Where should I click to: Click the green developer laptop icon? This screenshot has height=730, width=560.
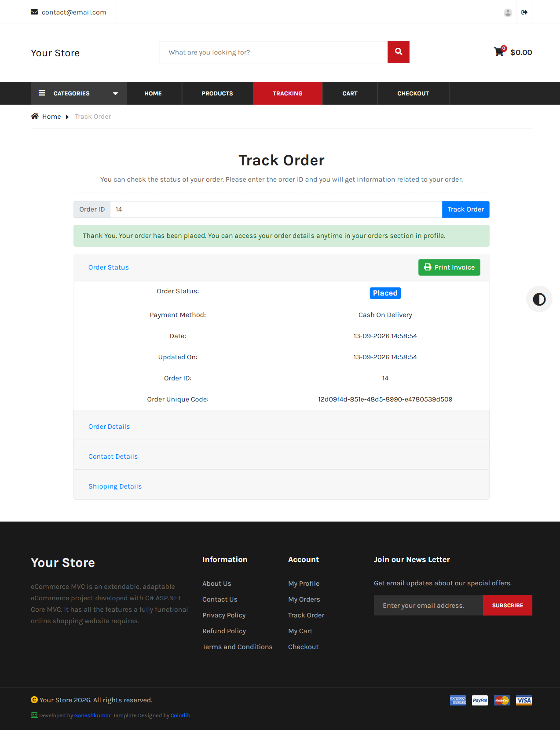click(x=34, y=715)
